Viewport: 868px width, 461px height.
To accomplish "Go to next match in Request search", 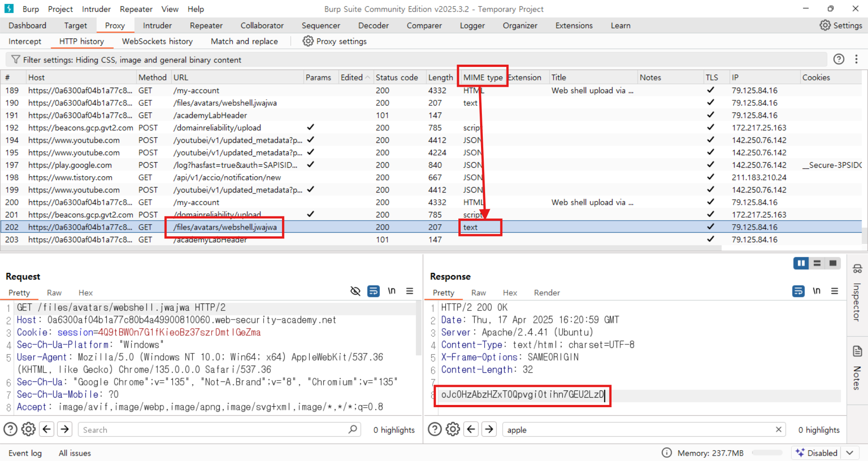I will (x=65, y=429).
